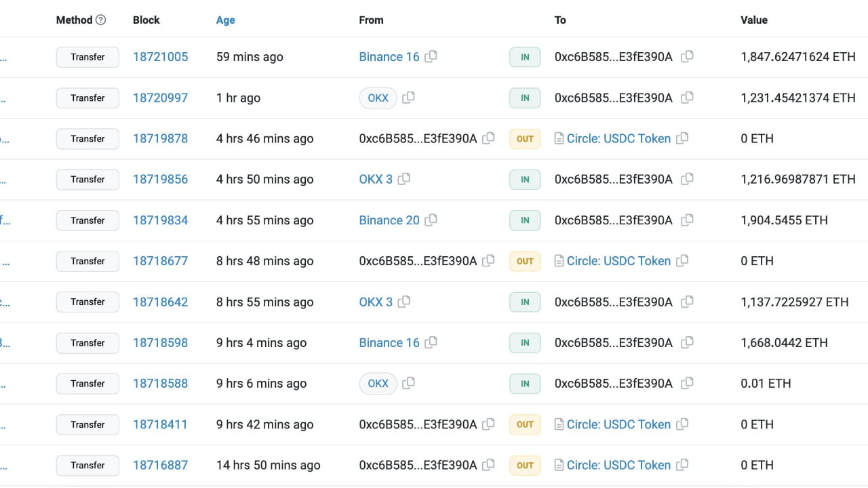Copy the Binance 20 address icon
This screenshot has height=488, width=868.
coord(431,220)
